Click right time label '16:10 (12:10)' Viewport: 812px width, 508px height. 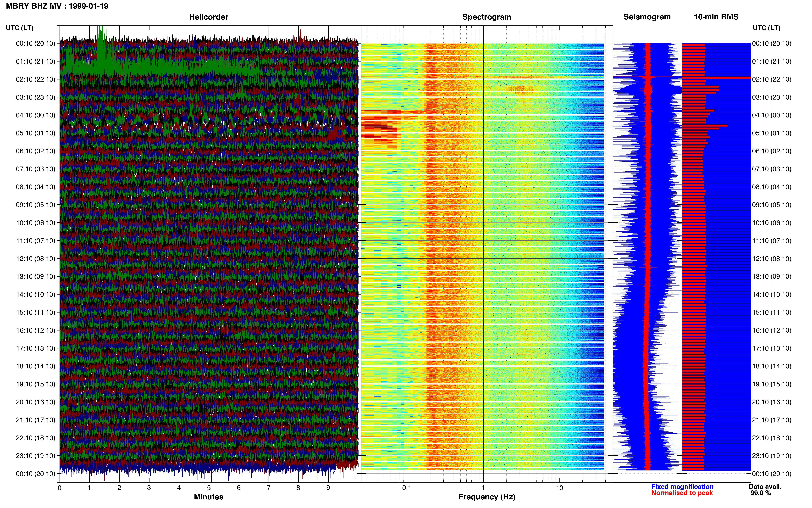pyautogui.click(x=772, y=330)
